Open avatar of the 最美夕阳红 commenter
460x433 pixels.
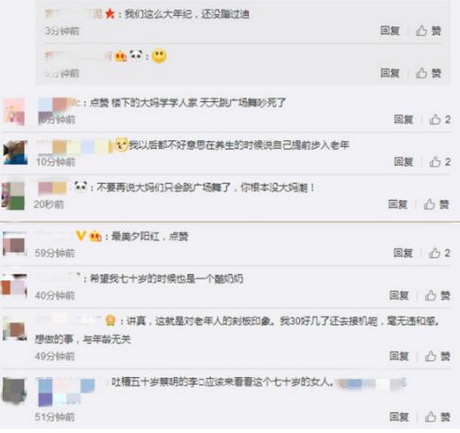pos(14,243)
